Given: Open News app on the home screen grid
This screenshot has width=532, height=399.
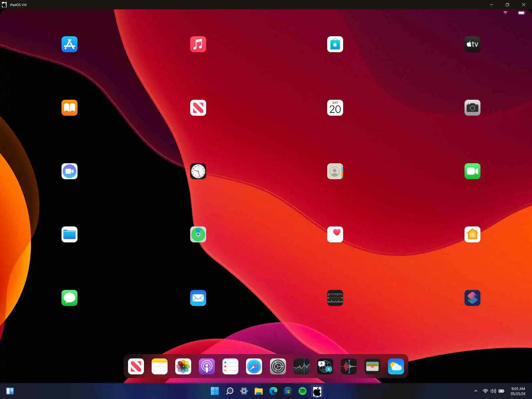Looking at the screenshot, I should tap(198, 108).
